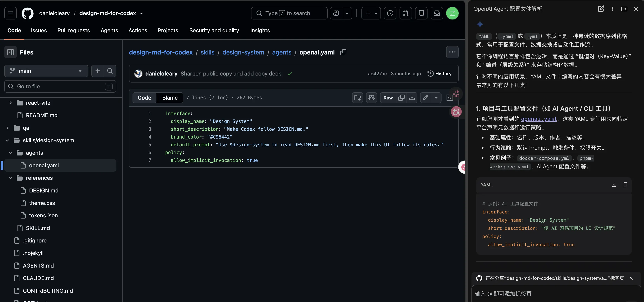Screen dimensions: 644x302
Task: Open more file actions ellipsis menu
Action: (x=452, y=52)
